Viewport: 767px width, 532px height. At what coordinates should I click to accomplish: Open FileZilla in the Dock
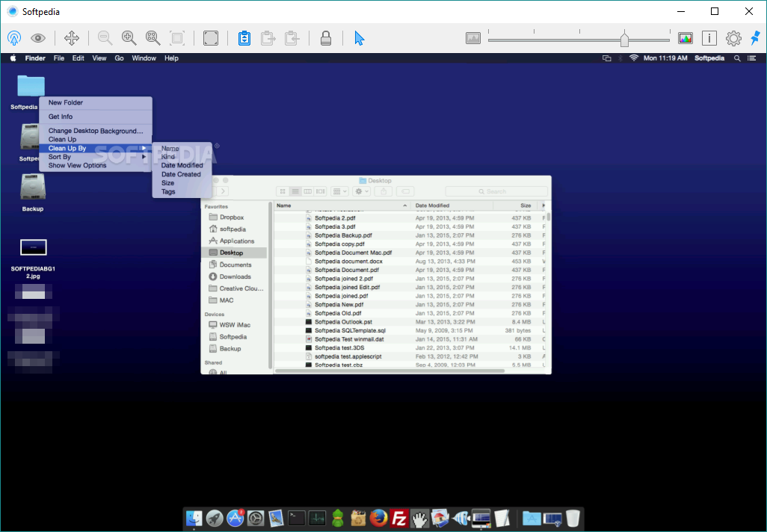399,518
